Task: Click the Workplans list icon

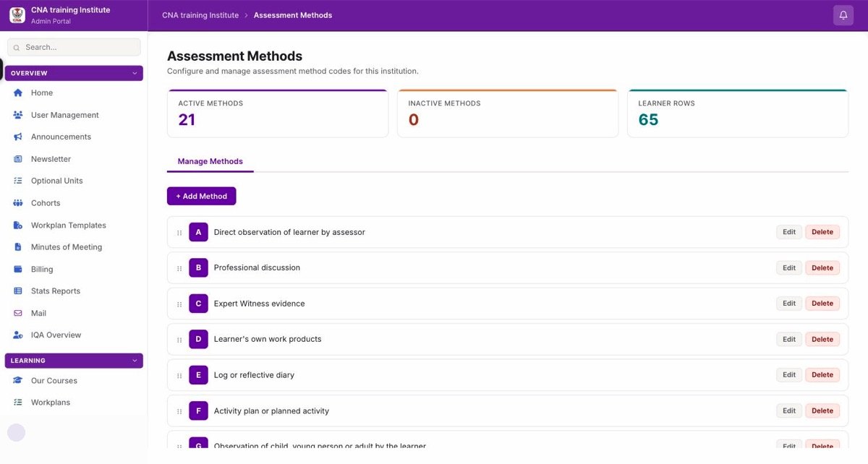Action: (x=18, y=403)
